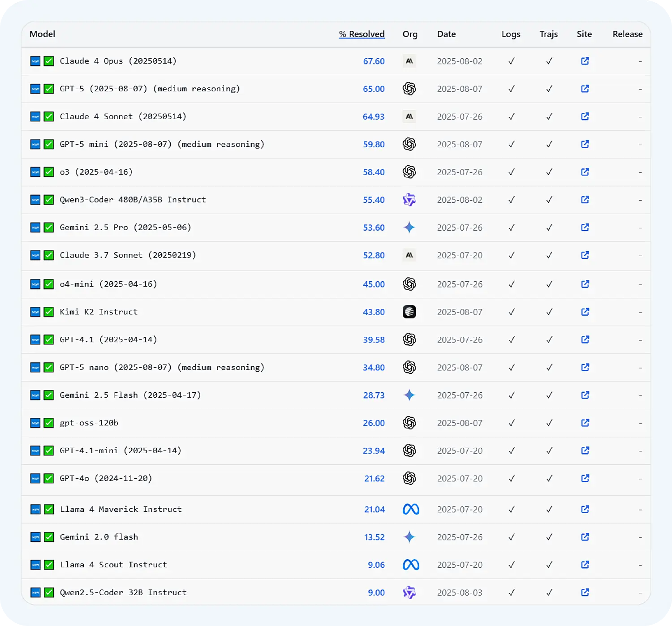
Task: Open external site link for Qwen2.5-Coder 32B
Action: [585, 592]
